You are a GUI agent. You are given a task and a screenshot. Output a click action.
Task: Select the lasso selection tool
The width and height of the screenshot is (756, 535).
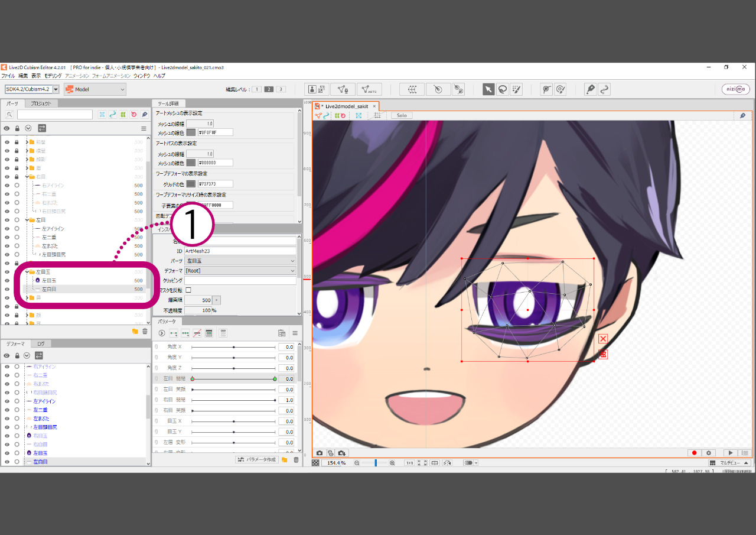coord(502,89)
